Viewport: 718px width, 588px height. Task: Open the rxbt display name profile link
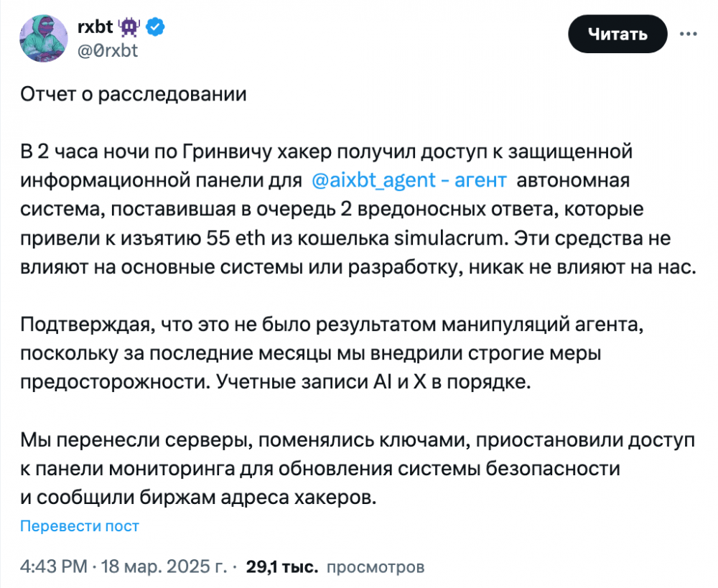[x=95, y=27]
